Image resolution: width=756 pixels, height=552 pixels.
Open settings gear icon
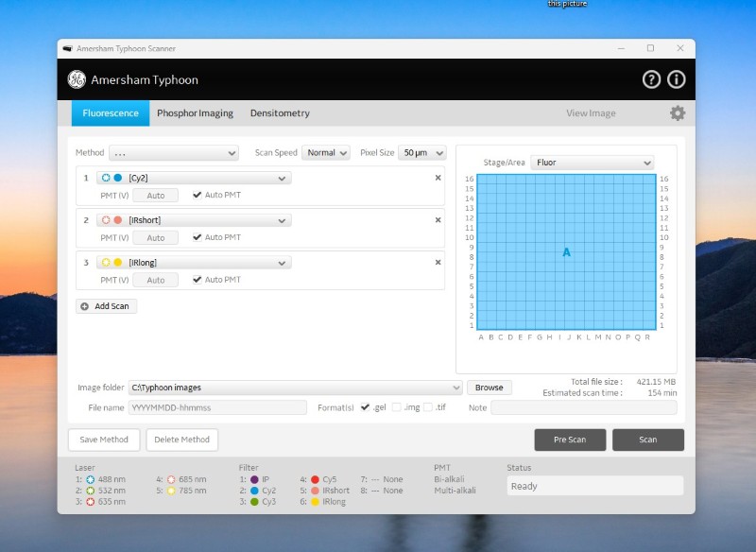(x=678, y=113)
